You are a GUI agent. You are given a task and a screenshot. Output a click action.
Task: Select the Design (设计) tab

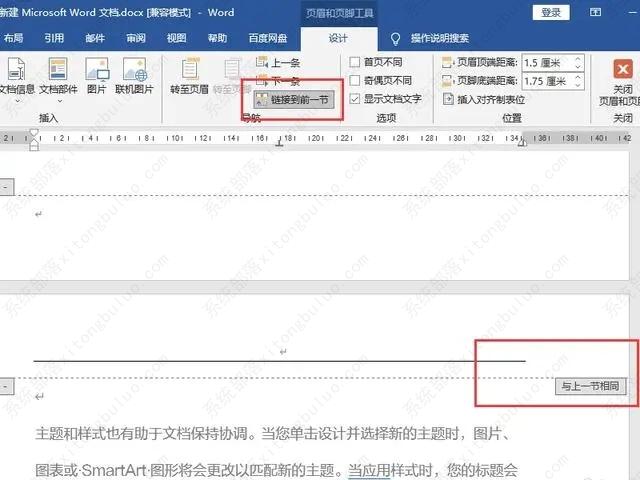tap(338, 38)
